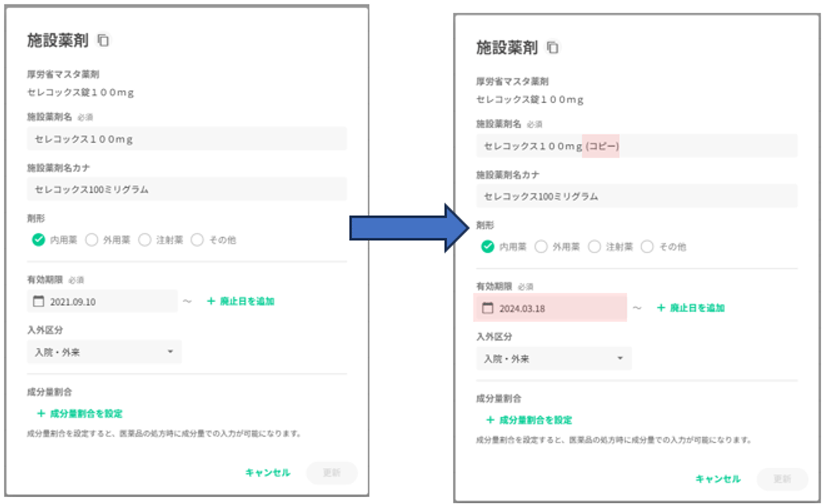Click plus icon of right 成分量割合を設定
823x504 pixels.
490,420
